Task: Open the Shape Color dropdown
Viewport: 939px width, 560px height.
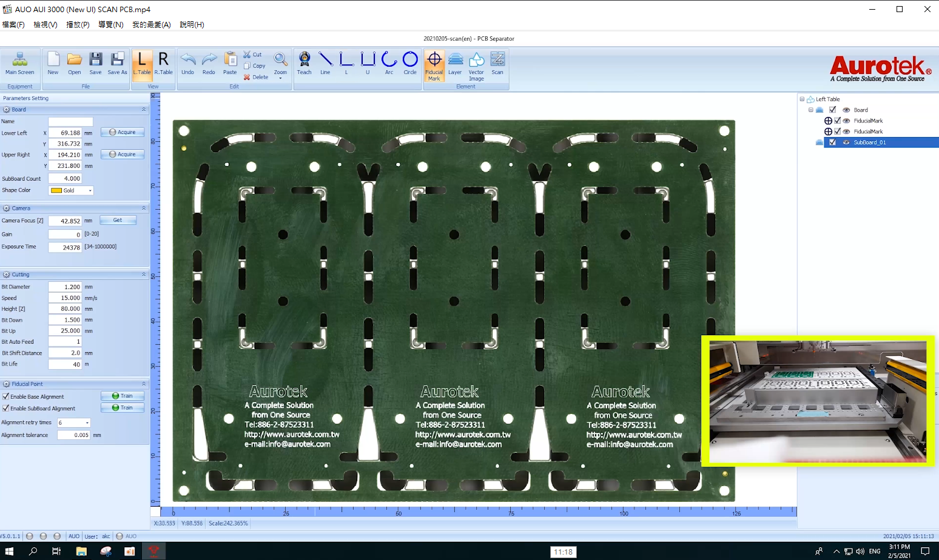Action: coord(90,190)
